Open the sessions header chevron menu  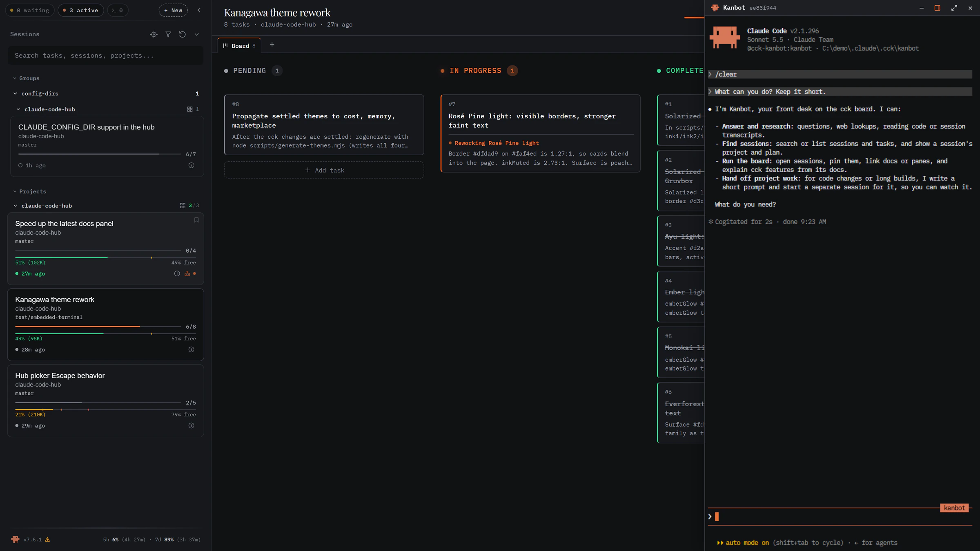point(197,34)
